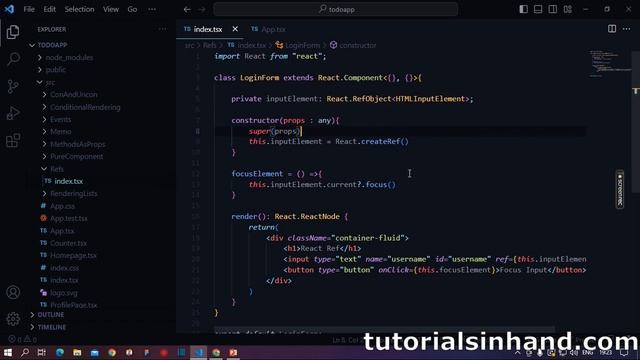640x360 pixels.
Task: Click the errors and warnings status indicator
Action: coord(23,339)
